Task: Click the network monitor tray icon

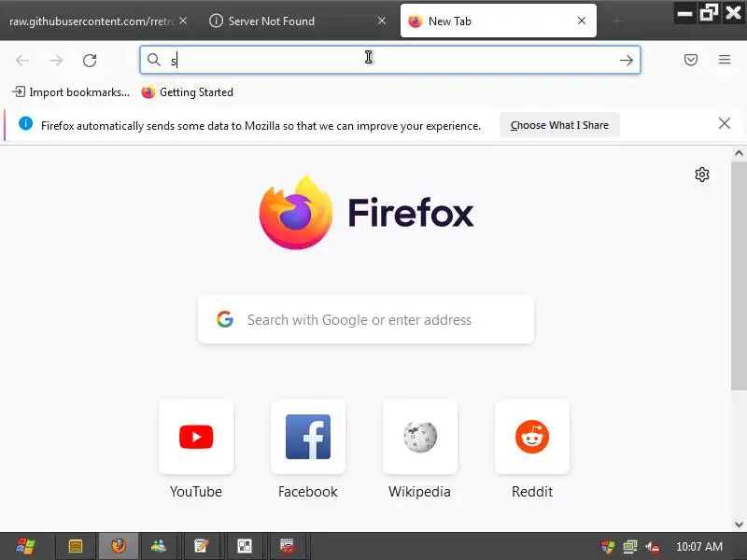Action: pyautogui.click(x=629, y=547)
